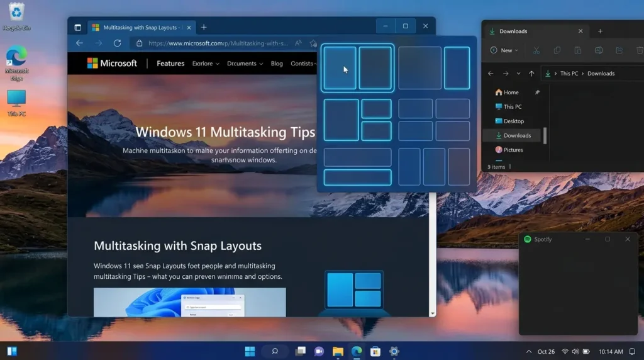The height and width of the screenshot is (360, 644).
Task: Snap window to left half zone
Action: (x=340, y=68)
